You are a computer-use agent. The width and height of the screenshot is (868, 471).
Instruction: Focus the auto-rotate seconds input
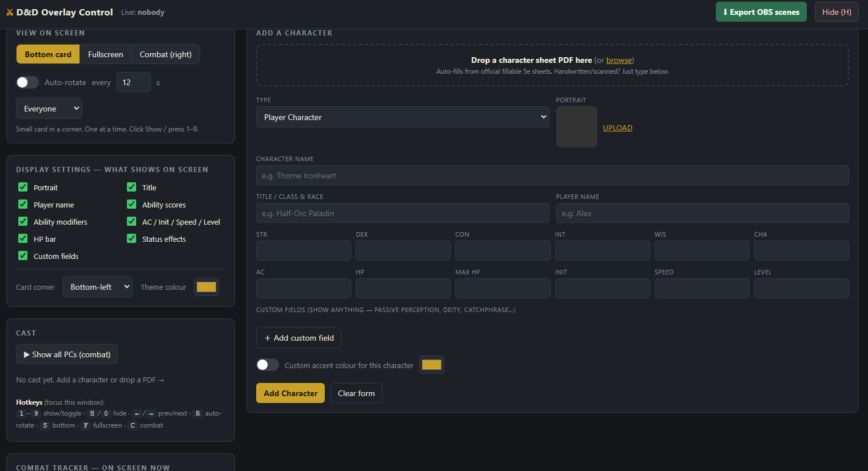pyautogui.click(x=133, y=82)
